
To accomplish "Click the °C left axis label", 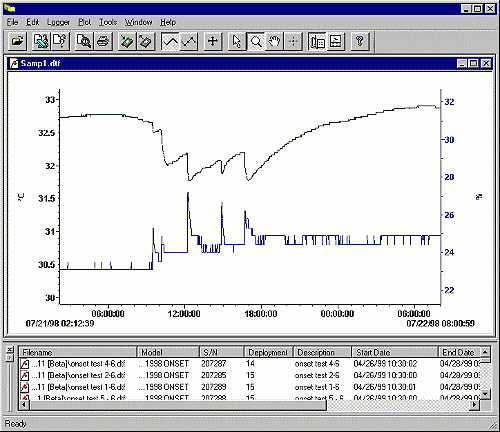I will [x=21, y=197].
